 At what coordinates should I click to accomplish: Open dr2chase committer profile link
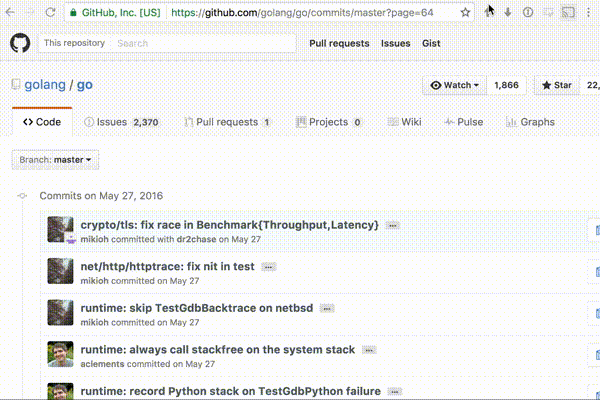[x=196, y=239]
